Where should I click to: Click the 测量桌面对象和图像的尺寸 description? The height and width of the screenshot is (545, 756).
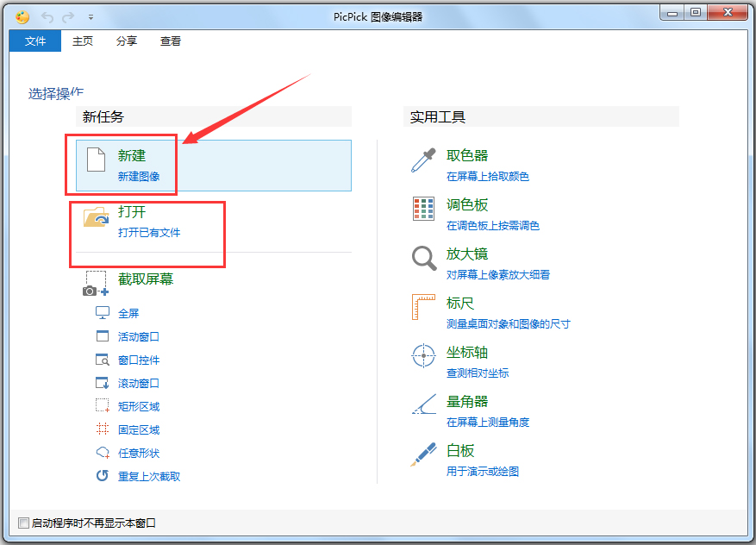[x=509, y=324]
